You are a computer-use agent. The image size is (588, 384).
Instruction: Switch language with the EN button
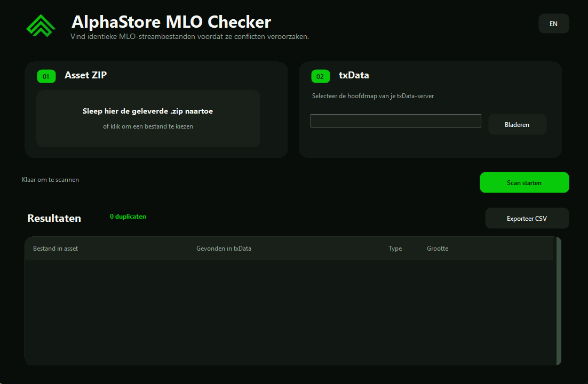click(553, 23)
